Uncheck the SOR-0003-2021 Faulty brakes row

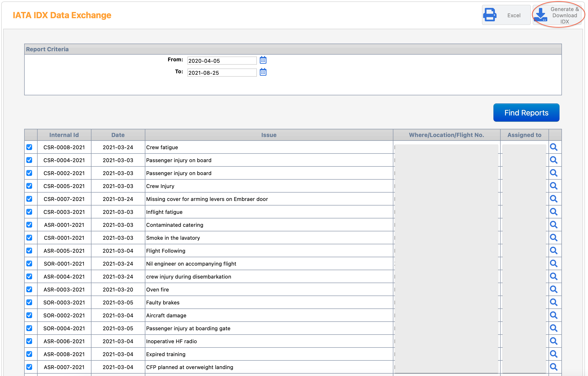pos(29,302)
